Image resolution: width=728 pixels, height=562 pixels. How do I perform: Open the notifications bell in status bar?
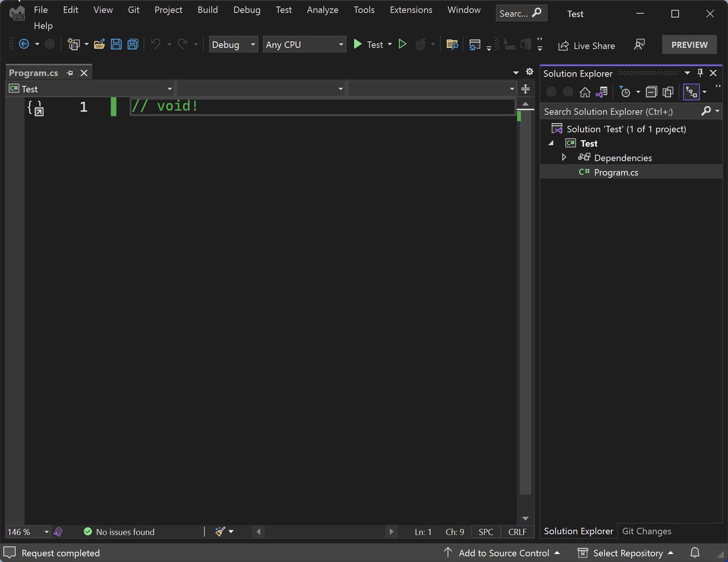tap(695, 553)
